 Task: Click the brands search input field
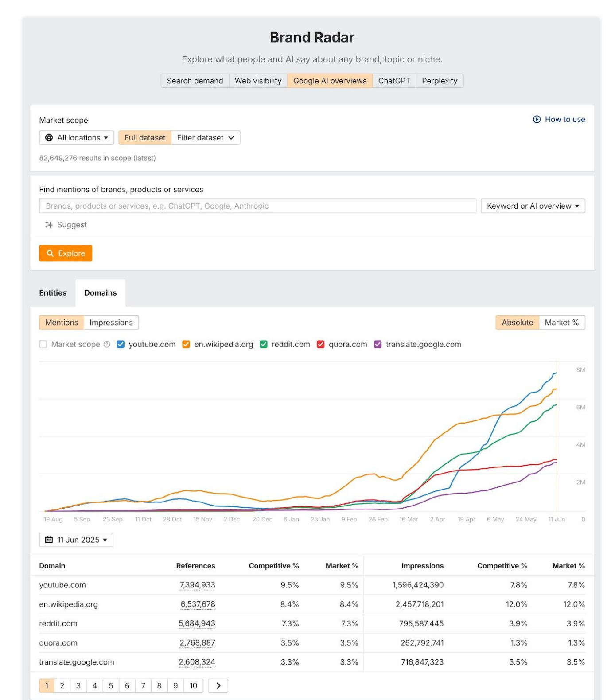[x=257, y=206]
